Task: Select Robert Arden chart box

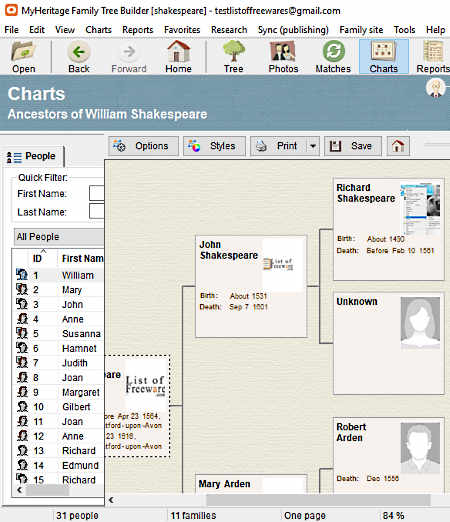Action: [389, 455]
